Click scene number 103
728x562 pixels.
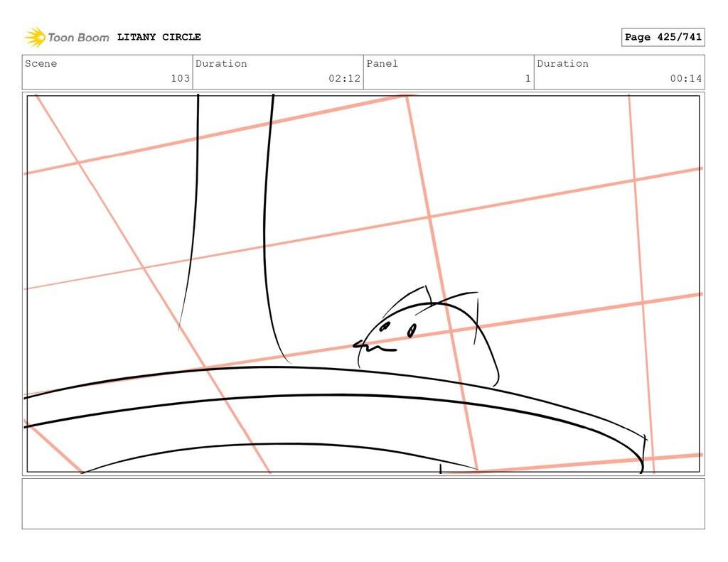tap(180, 78)
